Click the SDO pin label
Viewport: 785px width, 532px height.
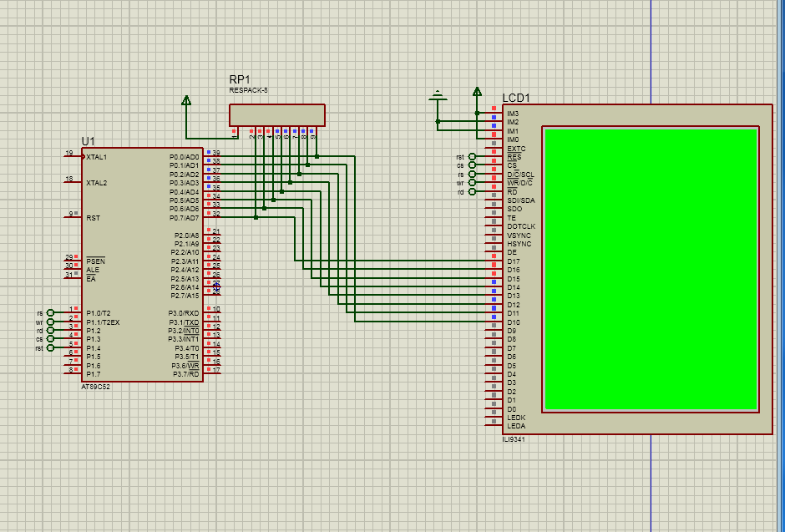pos(514,209)
